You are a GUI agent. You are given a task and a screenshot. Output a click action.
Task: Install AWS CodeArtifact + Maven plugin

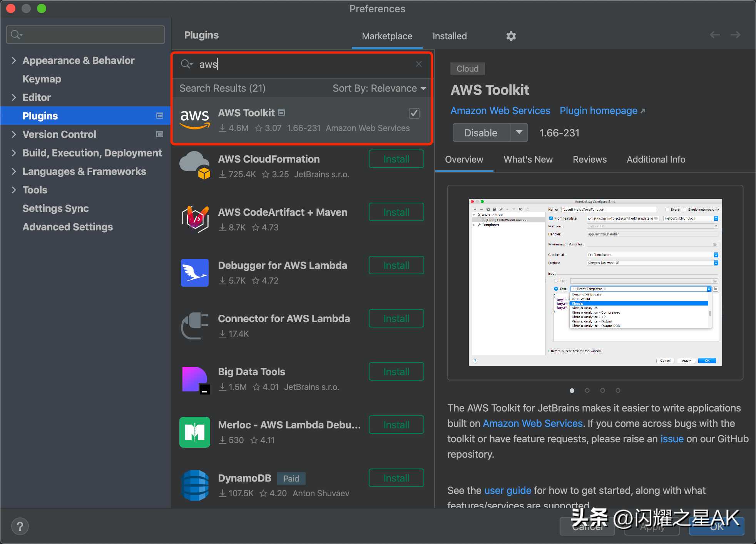(x=396, y=212)
